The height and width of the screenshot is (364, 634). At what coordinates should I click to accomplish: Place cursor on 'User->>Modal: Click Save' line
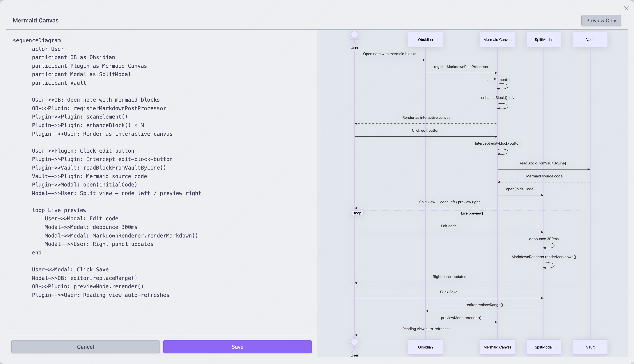pos(70,270)
